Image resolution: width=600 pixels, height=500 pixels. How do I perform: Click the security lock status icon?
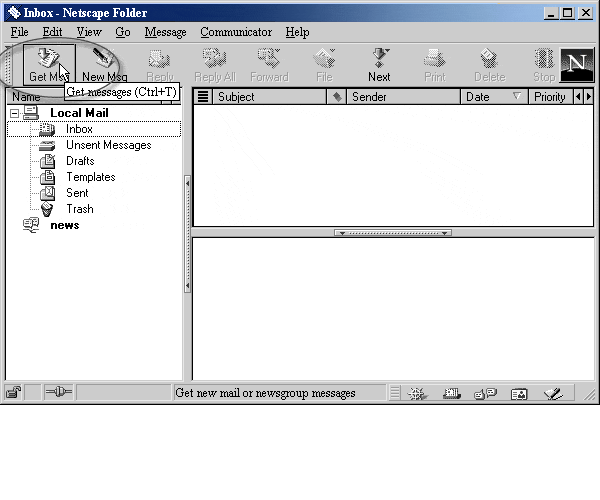pyautogui.click(x=14, y=393)
